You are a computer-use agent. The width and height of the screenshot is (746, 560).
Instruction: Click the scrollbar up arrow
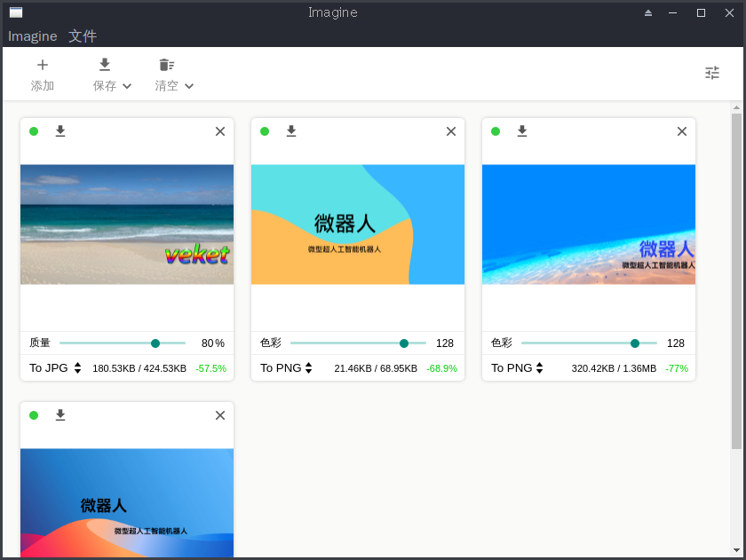pyautogui.click(x=736, y=107)
